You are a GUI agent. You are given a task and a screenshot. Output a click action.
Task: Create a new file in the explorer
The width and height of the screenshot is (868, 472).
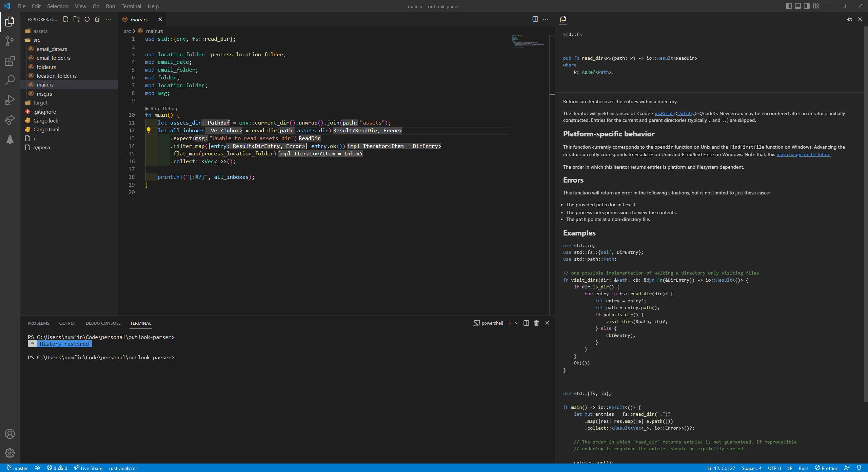tap(66, 19)
